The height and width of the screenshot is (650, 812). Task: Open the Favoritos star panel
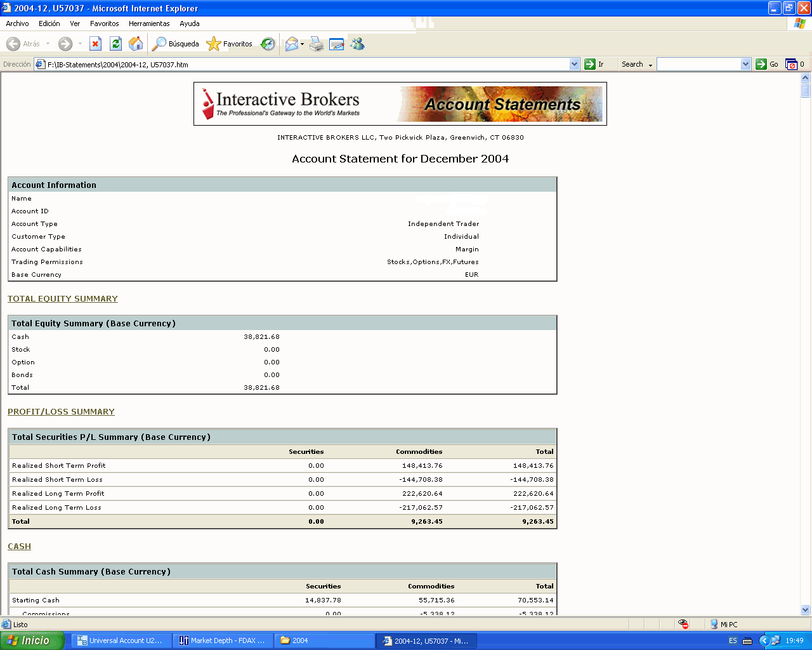(x=230, y=44)
